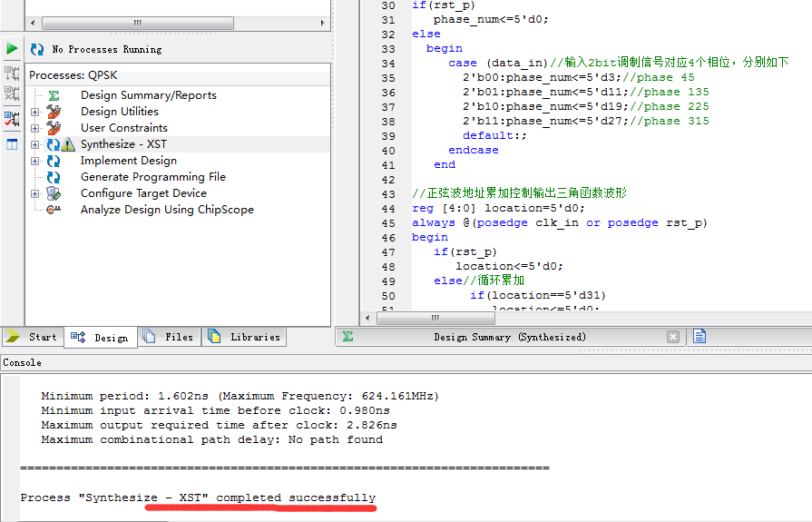Click the second sidebar hierarchy stop icon
The image size is (812, 522).
(12, 94)
